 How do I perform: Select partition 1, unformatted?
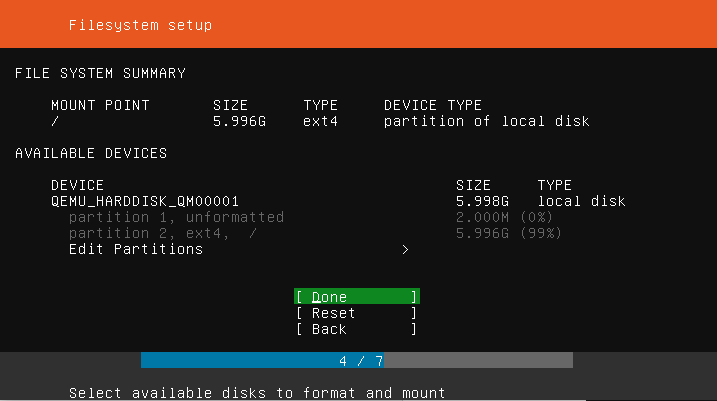[x=176, y=217]
